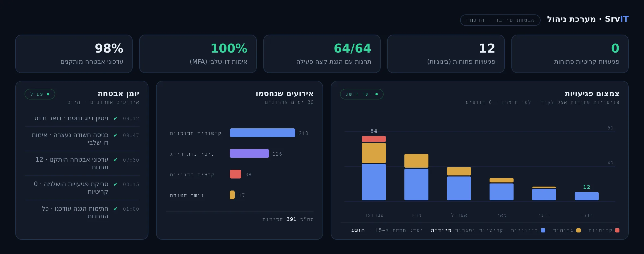Click the blue segment of the יוני bar
Viewport: 644px width, 254px height.
544,195
